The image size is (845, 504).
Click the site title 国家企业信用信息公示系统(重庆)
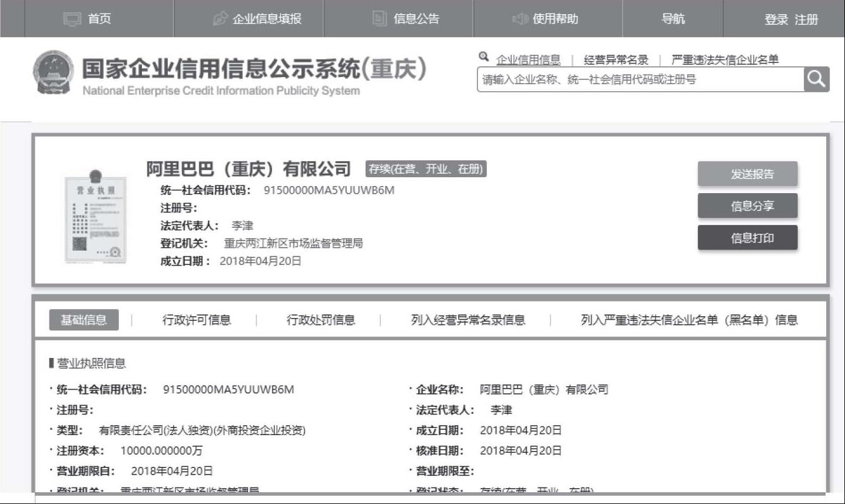[254, 69]
